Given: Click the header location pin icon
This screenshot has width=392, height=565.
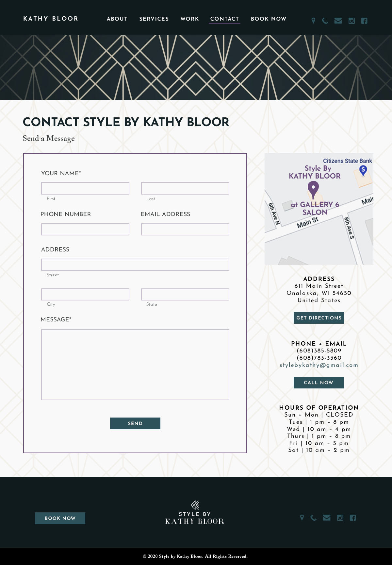Looking at the screenshot, I should [313, 21].
